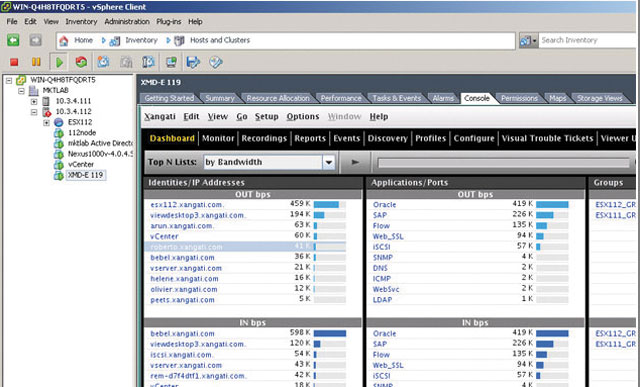Viewport: 640px width, 387px height.
Task: Click the orange Suspend pause icon
Action: pos(36,62)
